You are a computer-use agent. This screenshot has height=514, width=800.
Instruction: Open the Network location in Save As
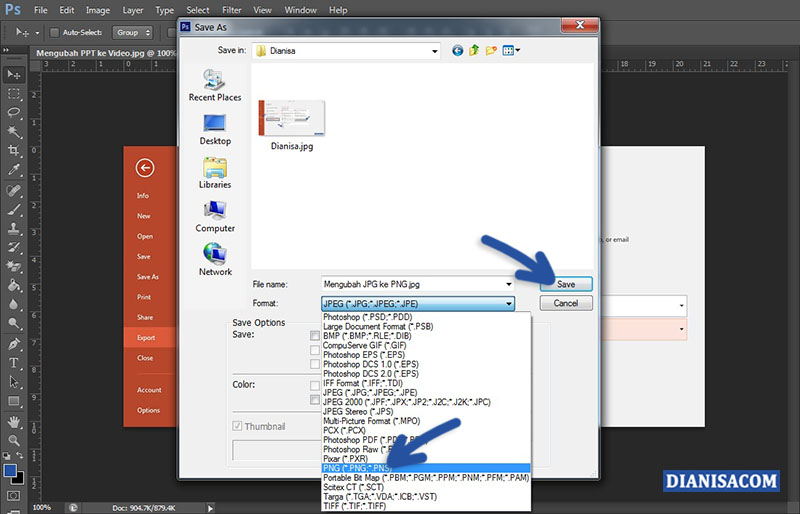215,260
